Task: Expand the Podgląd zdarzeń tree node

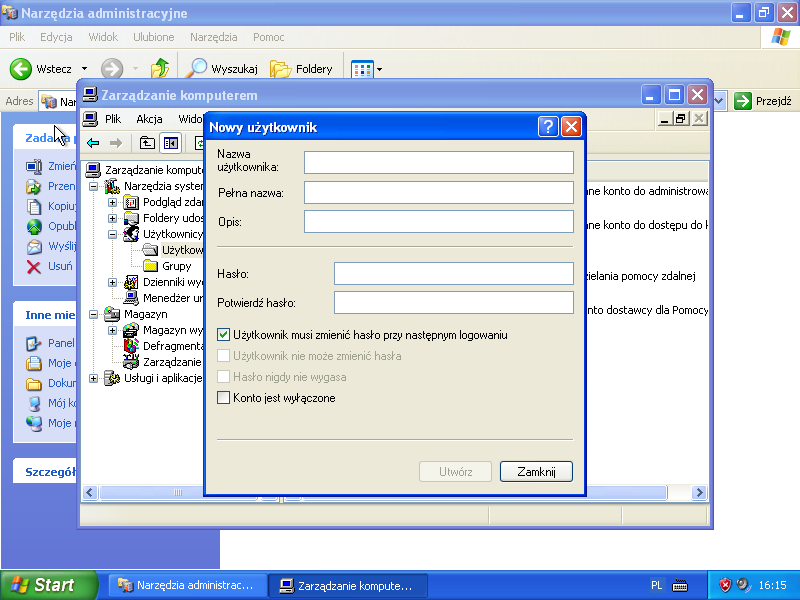Action: [x=113, y=202]
